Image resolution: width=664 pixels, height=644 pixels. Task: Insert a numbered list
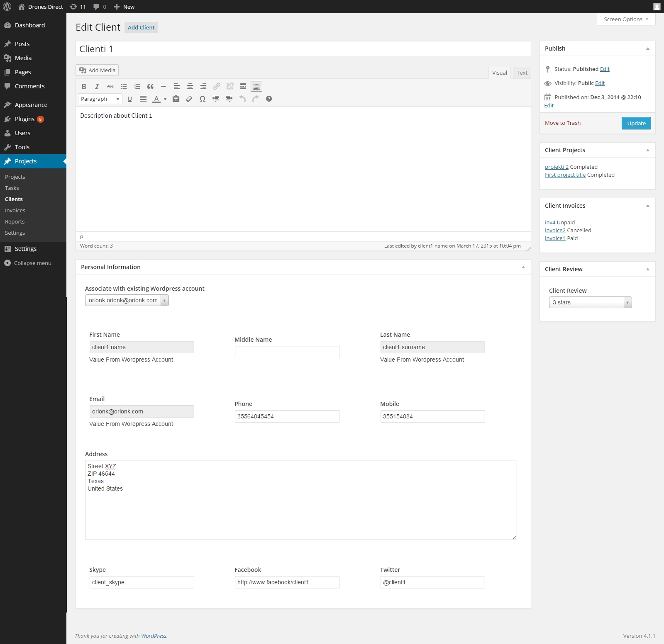coord(137,86)
